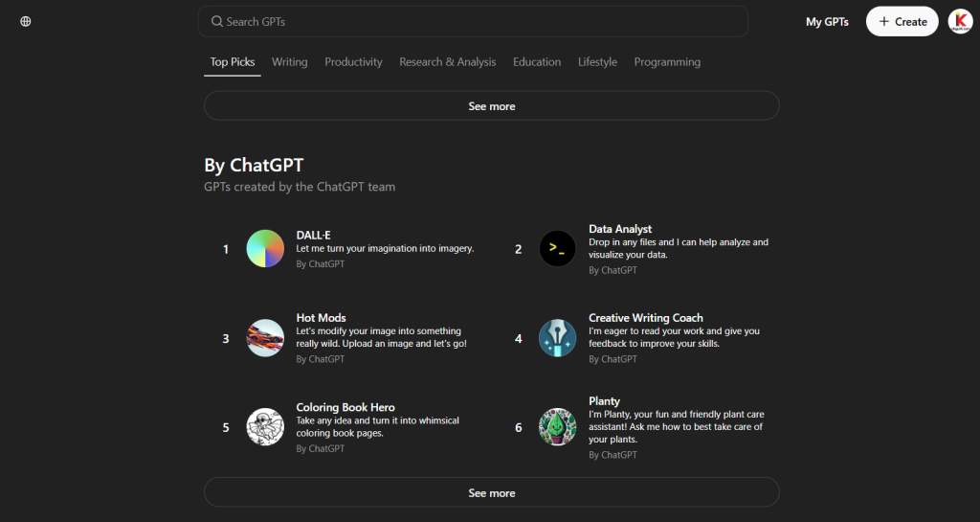Click the Data Analyst description text
Screen dimensions: 980x522
point(679,248)
